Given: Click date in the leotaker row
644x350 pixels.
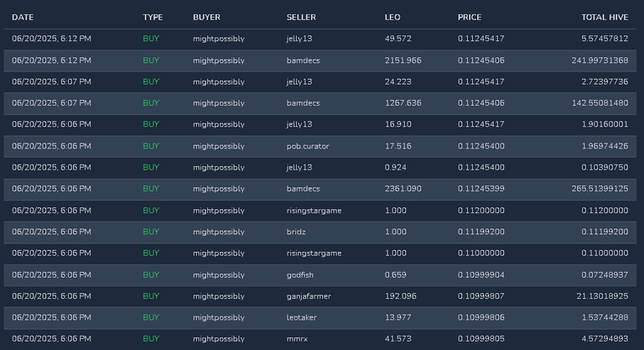Looking at the screenshot, I should coord(51,317).
